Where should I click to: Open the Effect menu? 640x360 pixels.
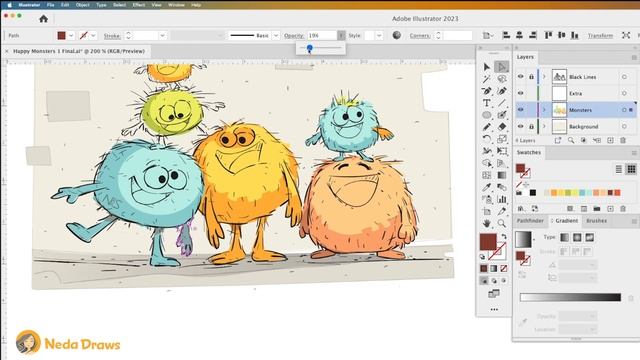tap(139, 5)
